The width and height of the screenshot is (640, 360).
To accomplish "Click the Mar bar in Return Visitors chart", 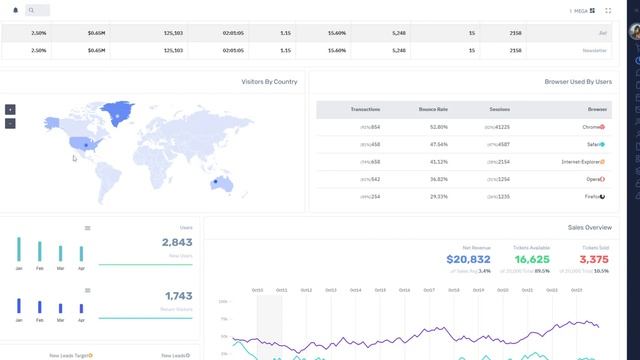I will (x=60, y=308).
